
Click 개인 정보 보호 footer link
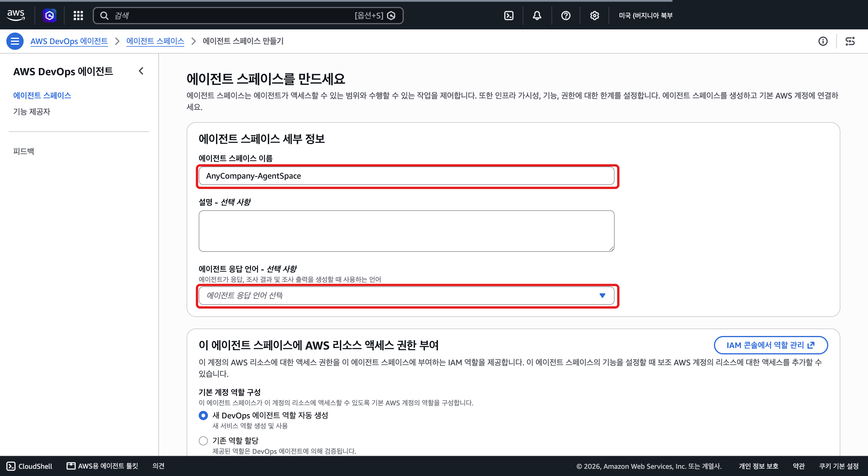point(759,466)
